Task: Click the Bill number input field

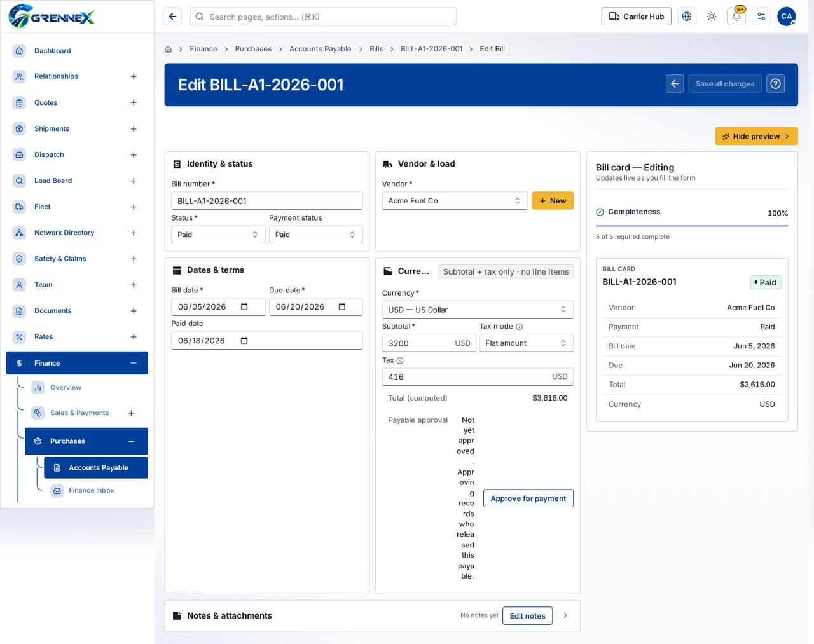Action: (267, 201)
